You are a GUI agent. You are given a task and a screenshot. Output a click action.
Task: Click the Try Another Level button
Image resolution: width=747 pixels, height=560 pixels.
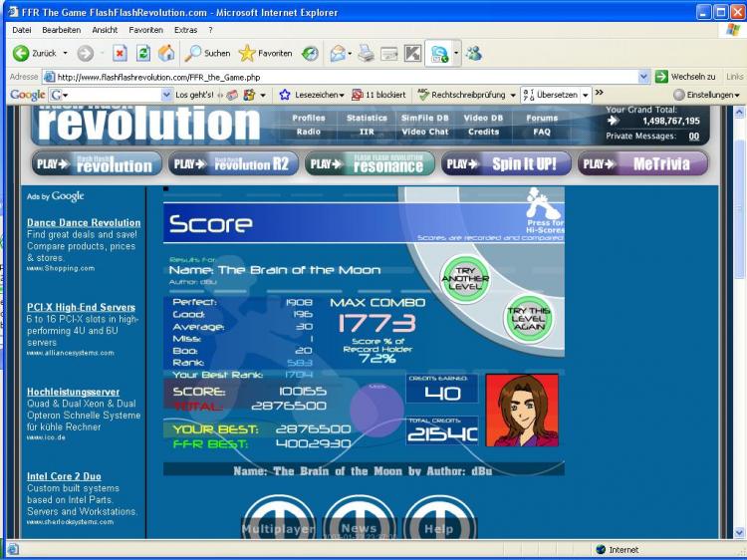point(465,277)
